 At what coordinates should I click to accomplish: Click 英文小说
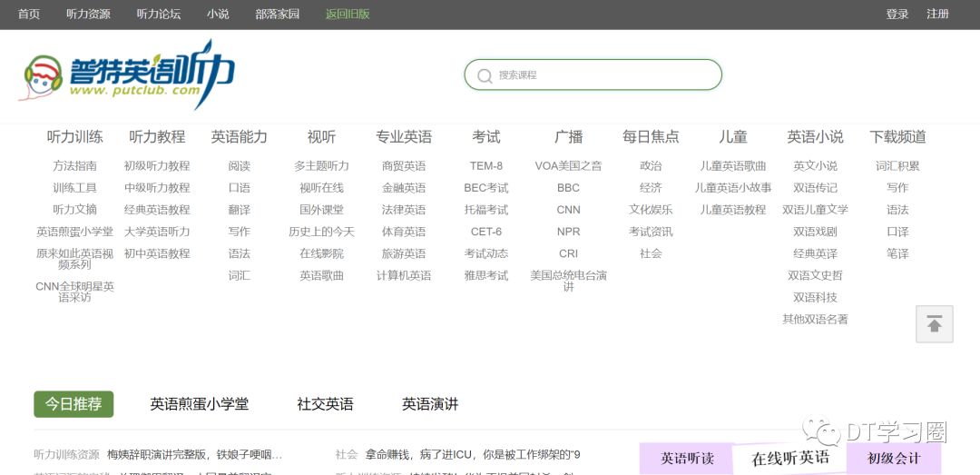(815, 166)
